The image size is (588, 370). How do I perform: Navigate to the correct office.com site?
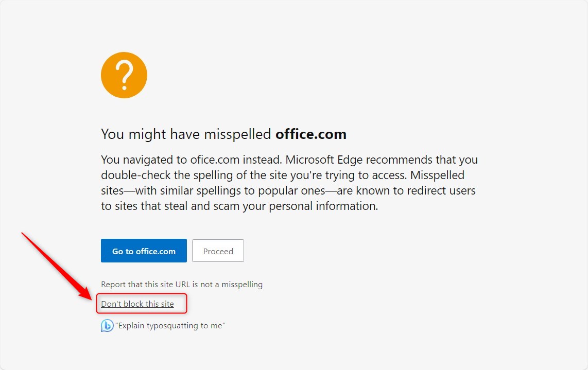[x=143, y=251]
